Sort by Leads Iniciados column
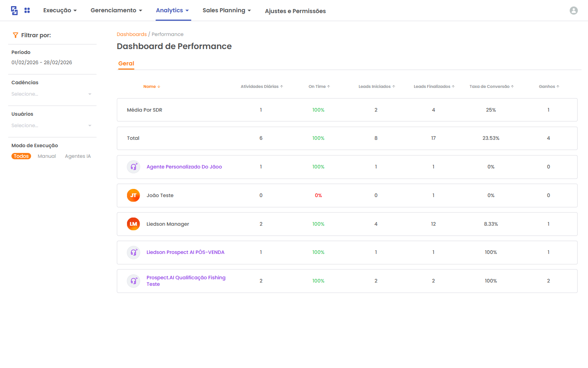 click(x=377, y=87)
